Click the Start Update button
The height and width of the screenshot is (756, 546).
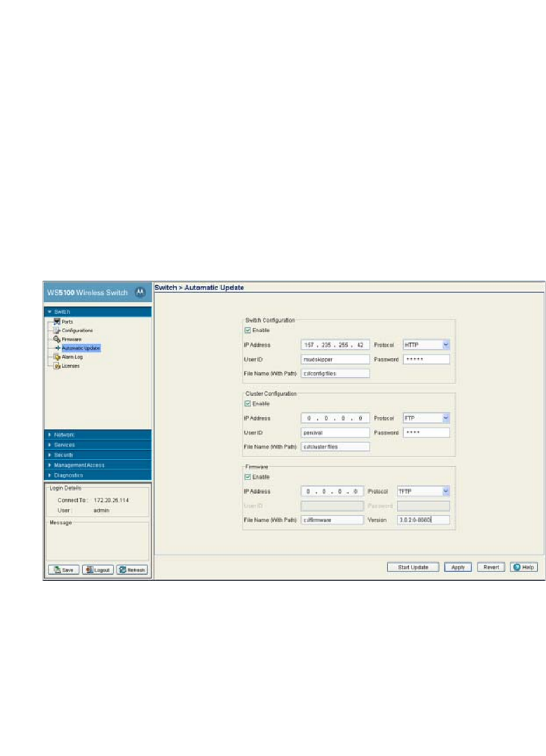point(413,567)
